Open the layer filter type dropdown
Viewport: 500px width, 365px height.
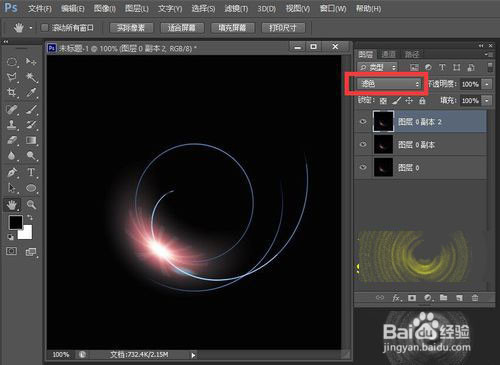pyautogui.click(x=377, y=68)
